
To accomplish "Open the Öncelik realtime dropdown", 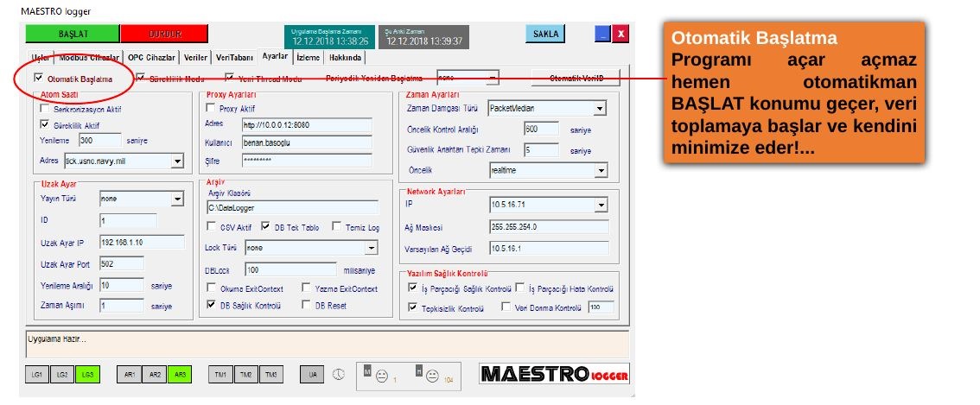I will (601, 170).
